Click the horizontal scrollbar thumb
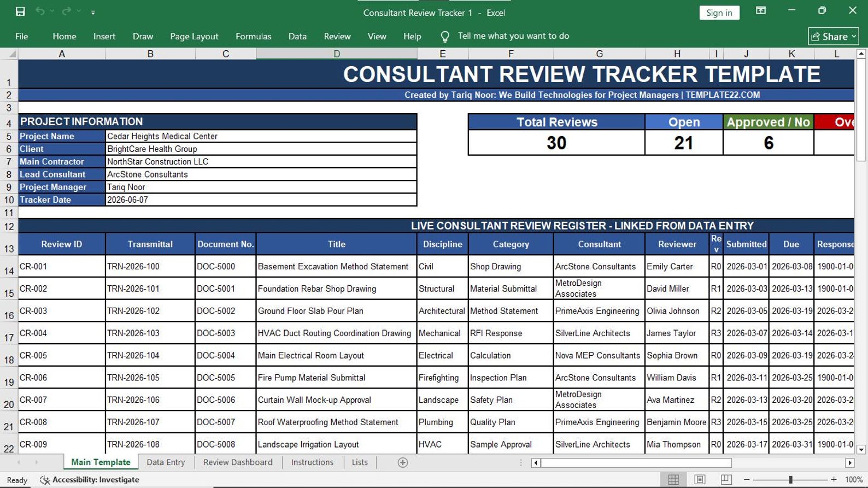868x488 pixels. tap(636, 463)
